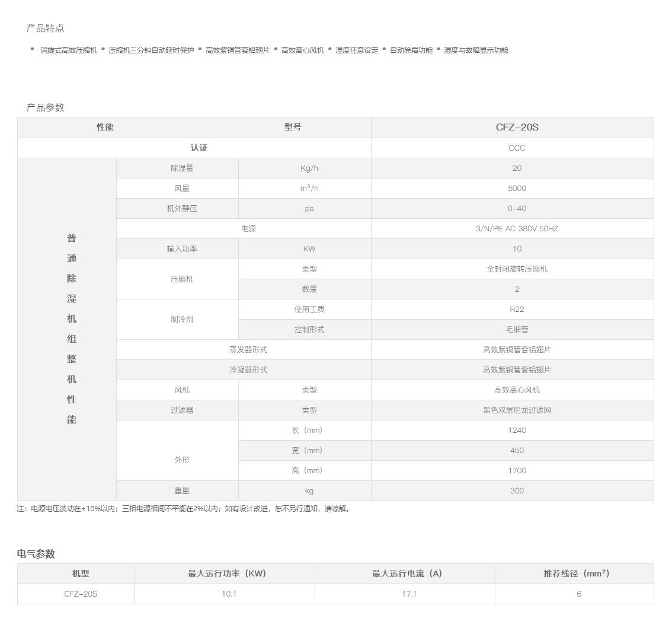Image resolution: width=672 pixels, height=631 pixels.
Task: Click the 17.1 maximum current value
Action: point(409,594)
